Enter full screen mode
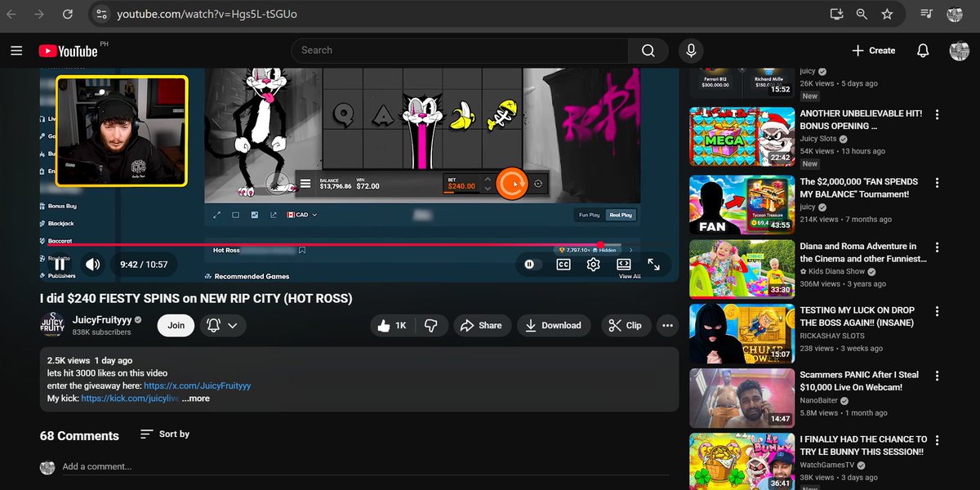Viewport: 980px width, 490px height. pos(654,265)
